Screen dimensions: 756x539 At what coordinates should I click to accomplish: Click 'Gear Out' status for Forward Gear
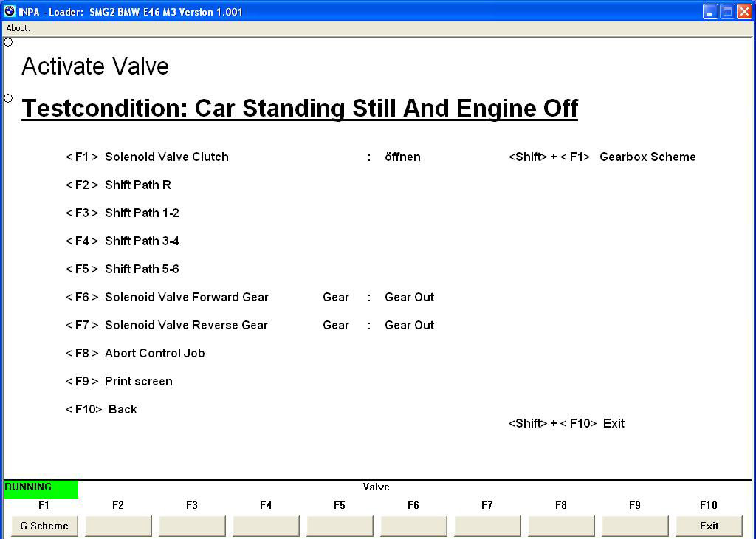(409, 297)
